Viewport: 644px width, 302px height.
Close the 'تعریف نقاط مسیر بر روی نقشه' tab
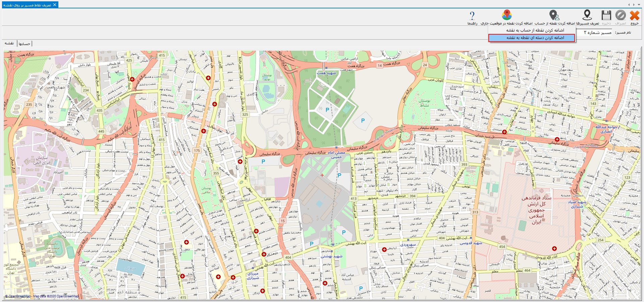tap(55, 5)
